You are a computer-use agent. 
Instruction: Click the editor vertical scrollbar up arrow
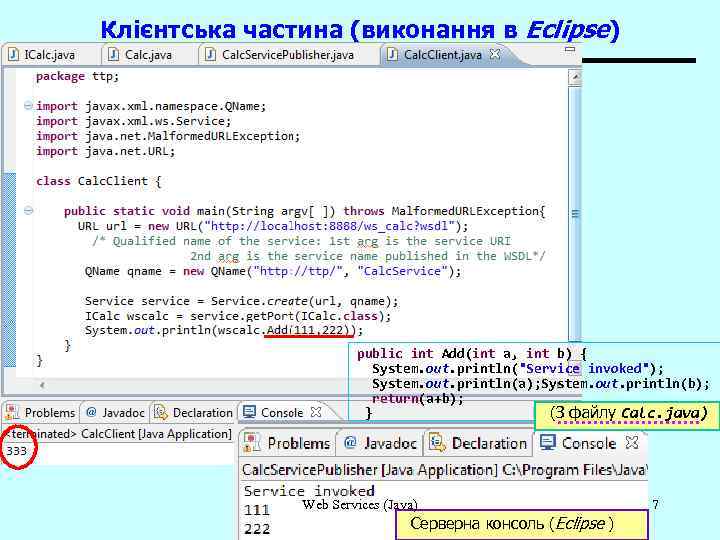574,77
